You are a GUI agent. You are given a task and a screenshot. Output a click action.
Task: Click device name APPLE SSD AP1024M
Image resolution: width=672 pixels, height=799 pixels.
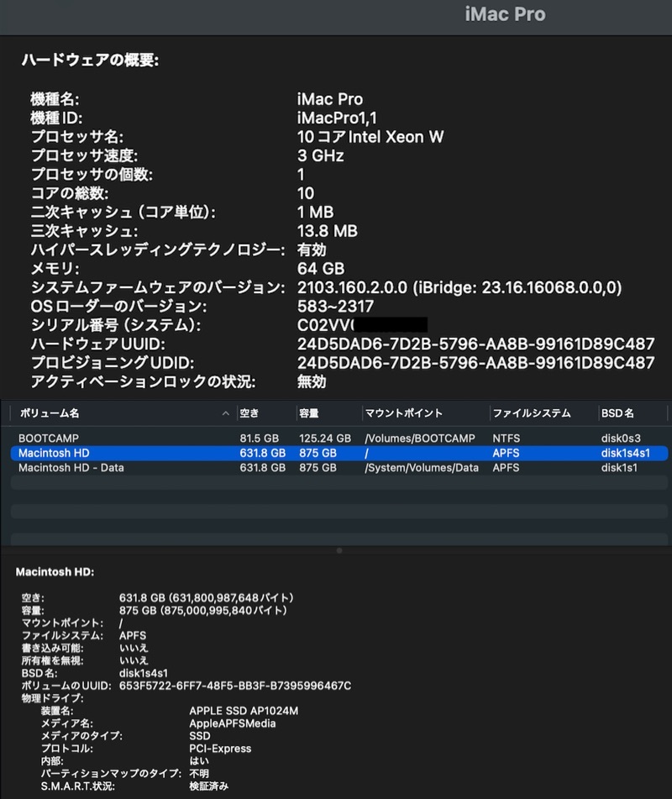click(244, 711)
